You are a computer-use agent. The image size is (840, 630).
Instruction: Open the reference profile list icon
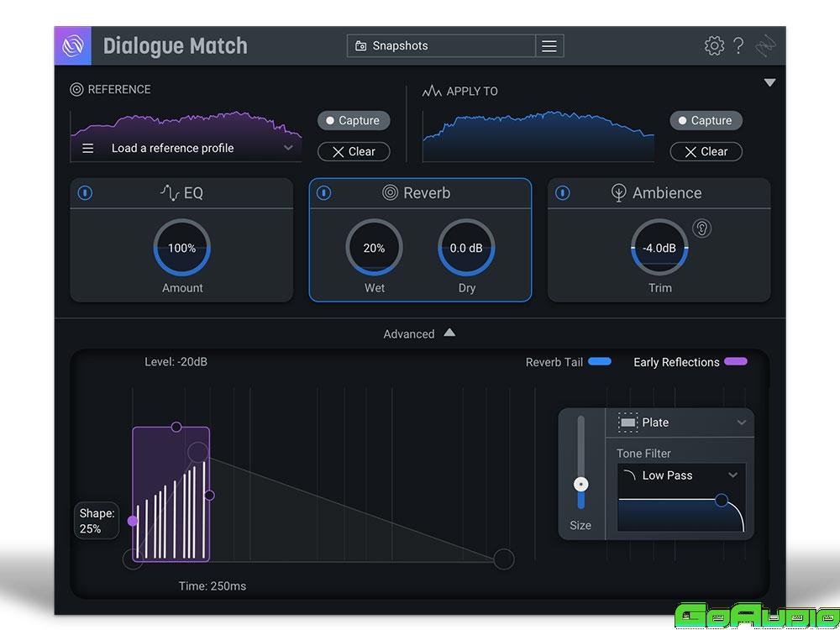coord(88,149)
